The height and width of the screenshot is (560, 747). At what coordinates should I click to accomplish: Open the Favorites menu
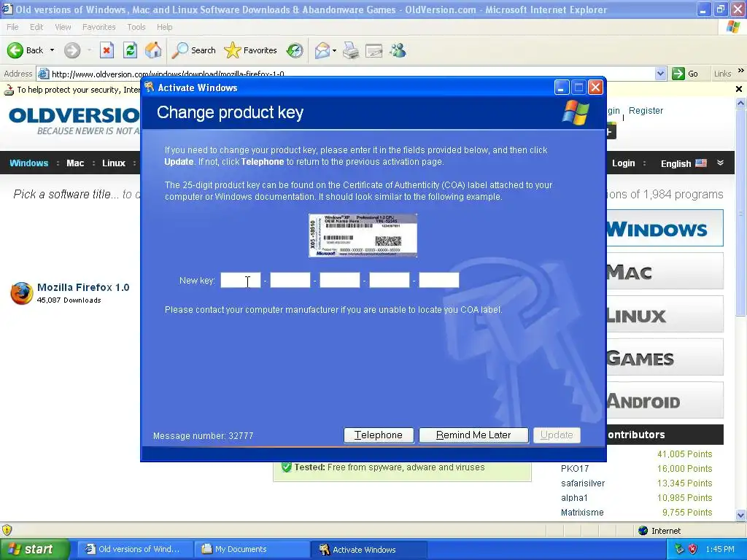98,27
